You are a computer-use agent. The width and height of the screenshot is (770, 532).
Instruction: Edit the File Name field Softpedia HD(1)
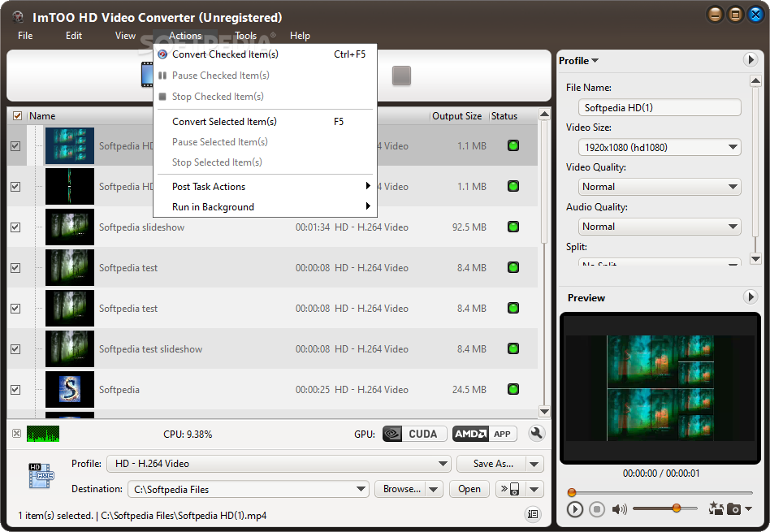pos(660,107)
